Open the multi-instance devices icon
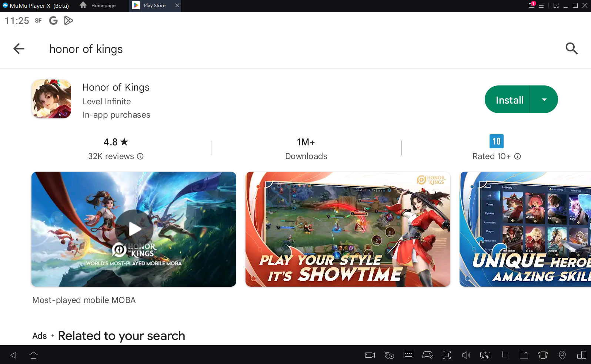Screen dimensions: 591x364 click(582, 355)
